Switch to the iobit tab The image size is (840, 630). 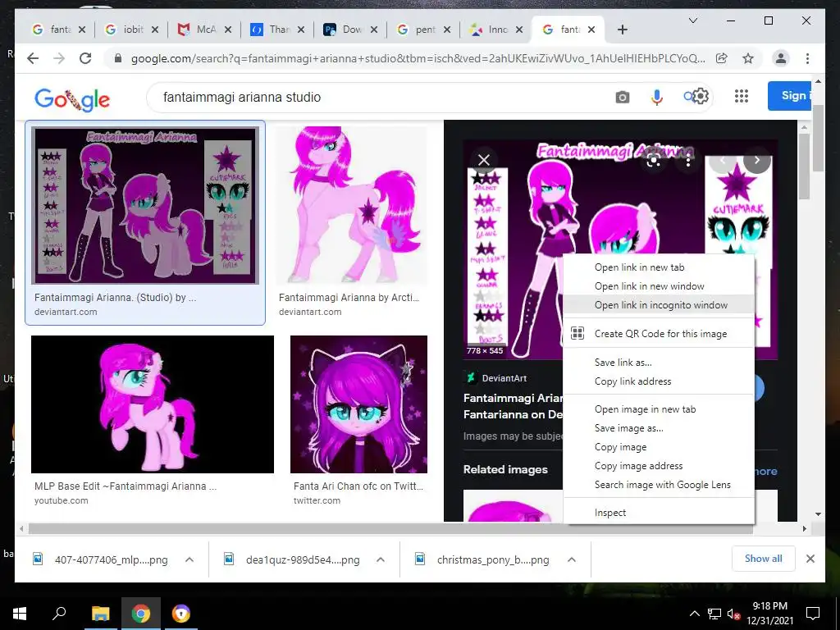(x=132, y=30)
